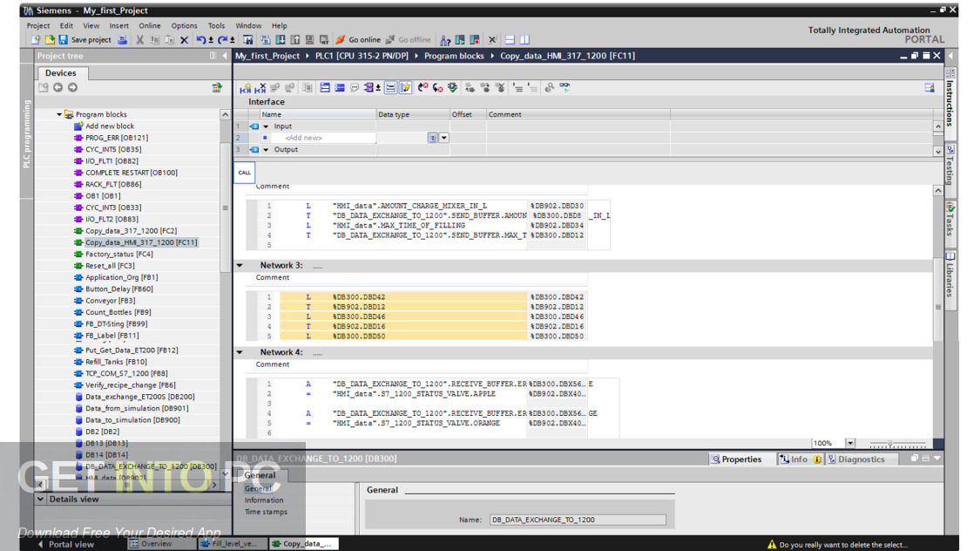Click the Redo arrow icon
980x551 pixels.
(222, 39)
